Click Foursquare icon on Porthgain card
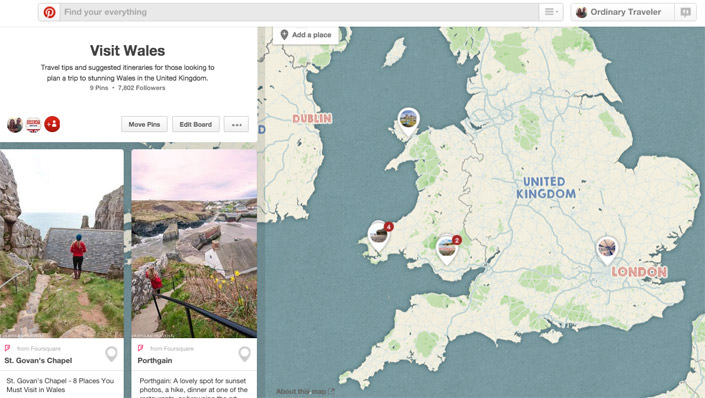 (x=140, y=348)
